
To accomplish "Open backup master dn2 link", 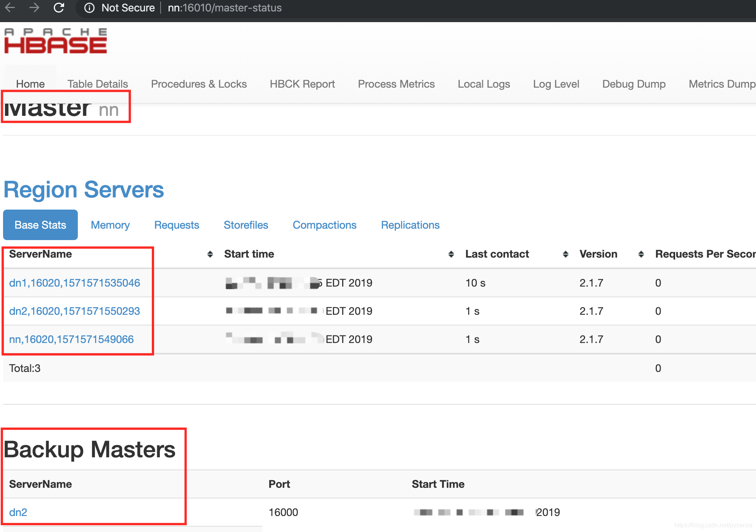I will click(x=18, y=512).
